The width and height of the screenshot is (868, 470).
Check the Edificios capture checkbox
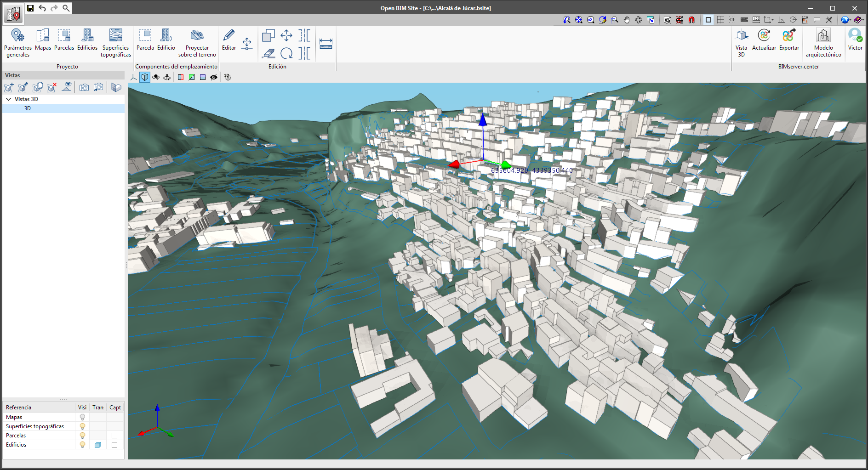point(114,445)
